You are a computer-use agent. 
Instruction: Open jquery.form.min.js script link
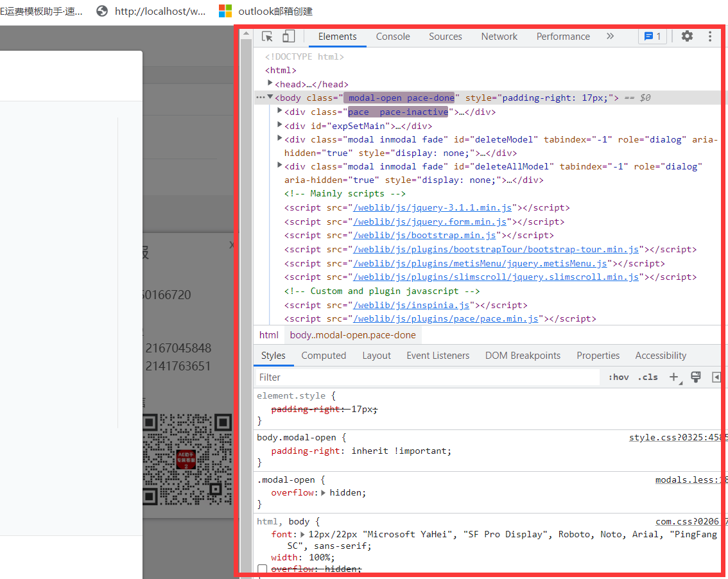(x=429, y=222)
